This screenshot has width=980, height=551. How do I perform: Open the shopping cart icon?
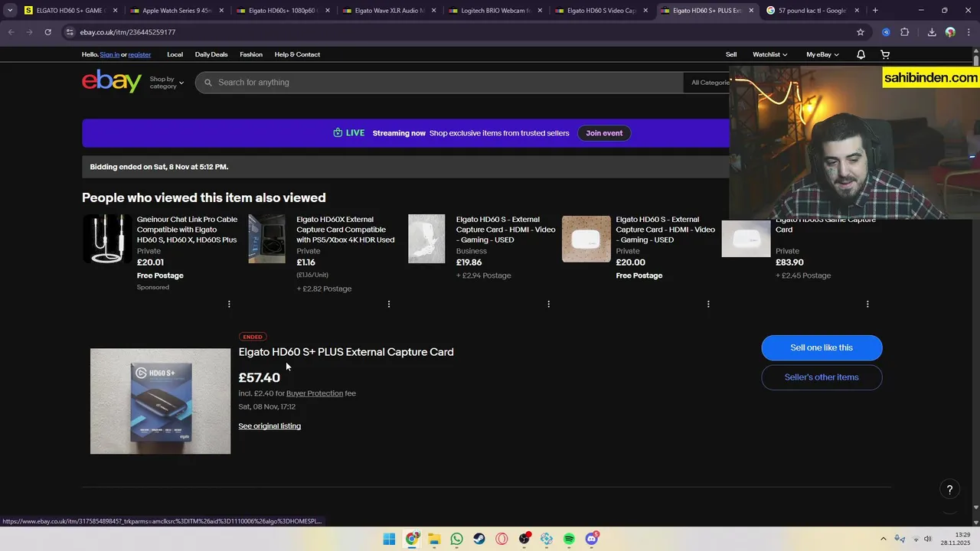(x=885, y=54)
